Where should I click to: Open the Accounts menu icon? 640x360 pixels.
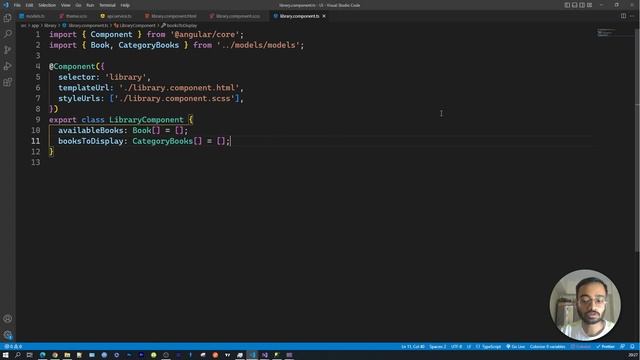click(7, 319)
